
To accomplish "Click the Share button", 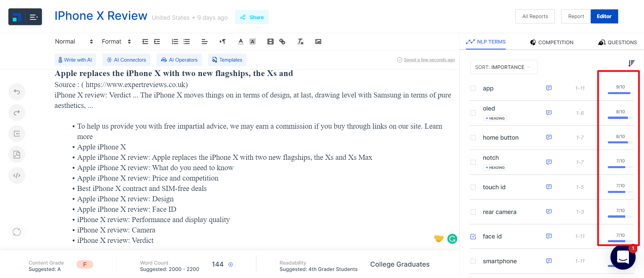I will tap(252, 17).
